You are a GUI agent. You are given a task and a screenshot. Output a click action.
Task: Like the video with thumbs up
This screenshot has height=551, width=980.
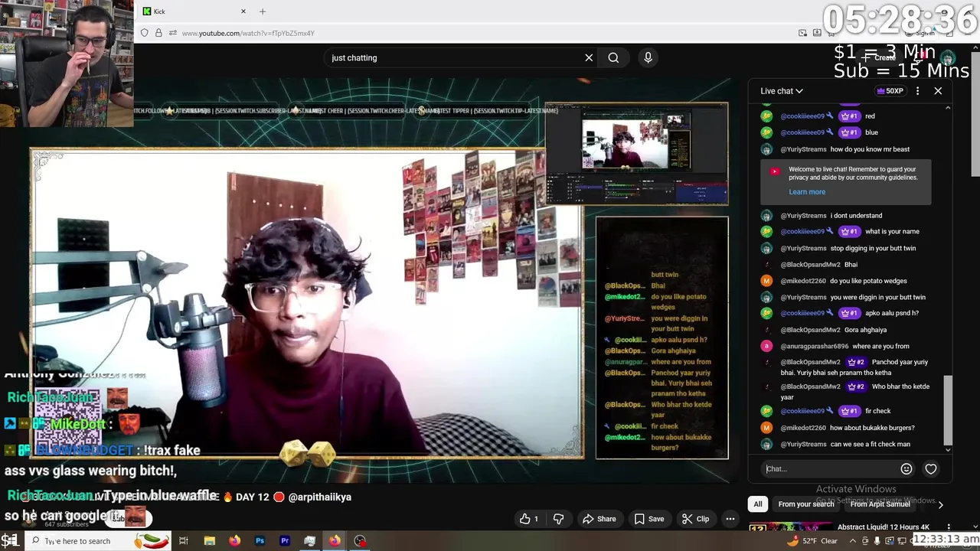tap(530, 519)
